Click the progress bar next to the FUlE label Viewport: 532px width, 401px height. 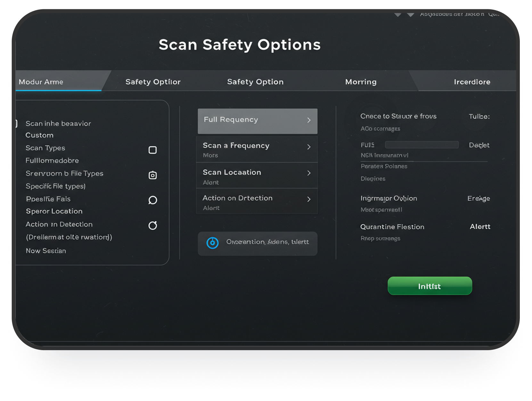pyautogui.click(x=422, y=145)
